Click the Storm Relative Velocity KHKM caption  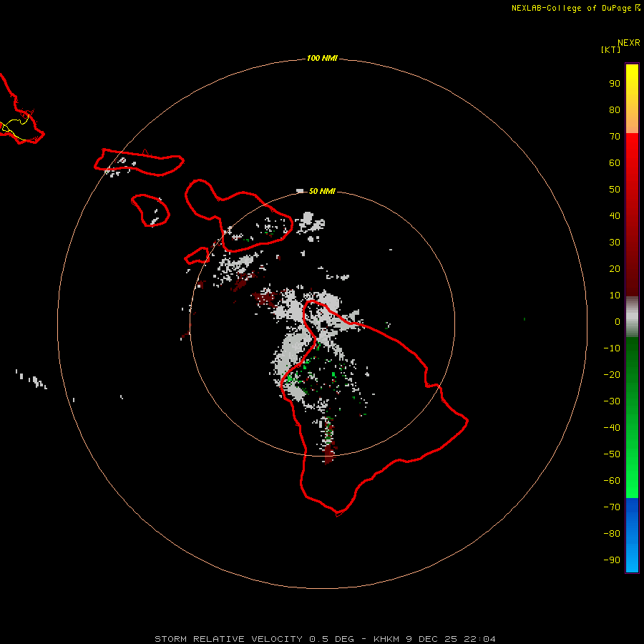[325, 639]
